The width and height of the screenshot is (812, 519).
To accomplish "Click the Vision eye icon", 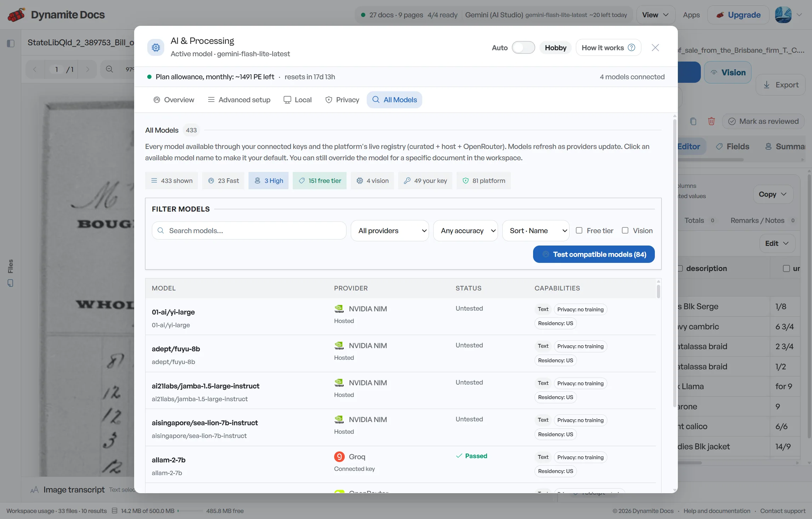I will coord(714,73).
